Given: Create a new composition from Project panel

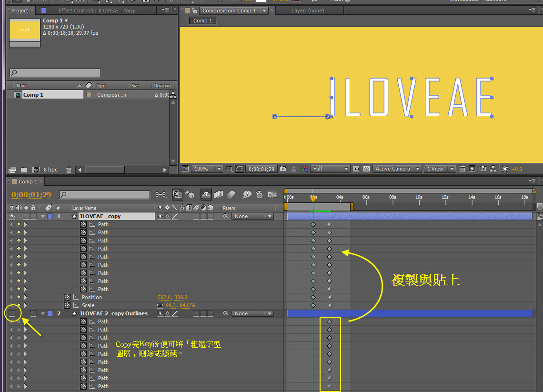Looking at the screenshot, I should (36, 170).
